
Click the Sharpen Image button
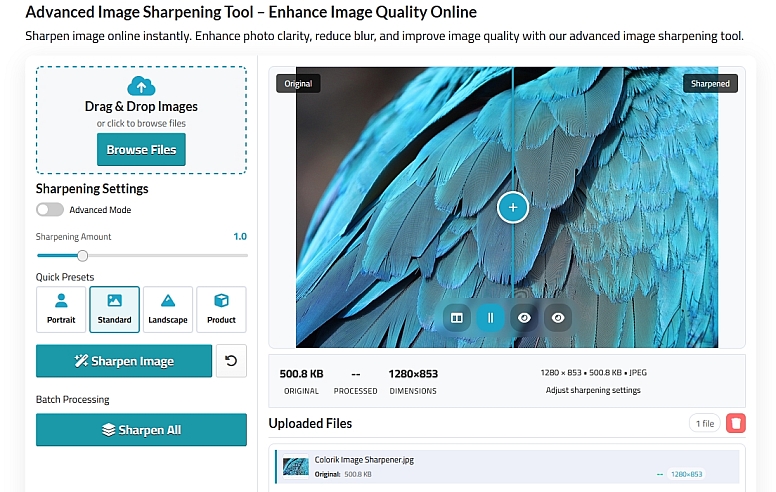pos(124,361)
